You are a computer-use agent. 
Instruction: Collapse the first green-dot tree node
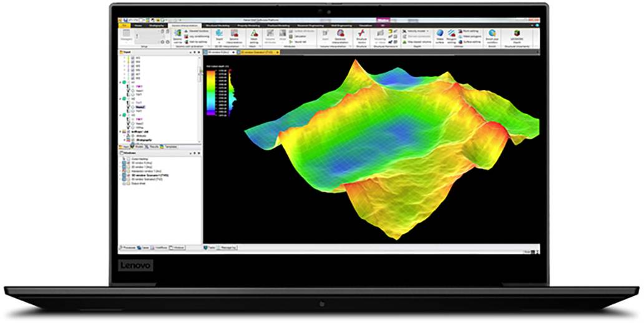[120, 82]
